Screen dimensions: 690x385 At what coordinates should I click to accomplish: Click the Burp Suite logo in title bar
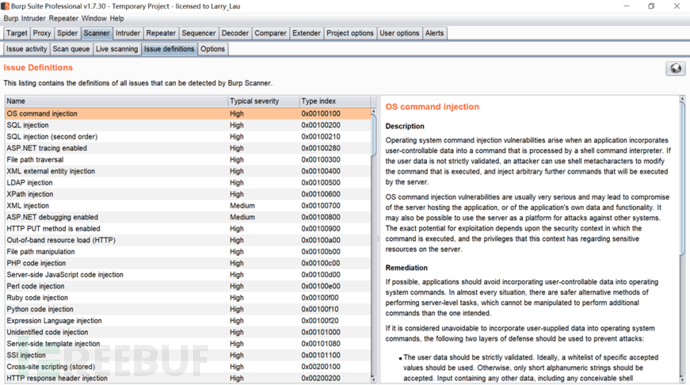(5, 6)
